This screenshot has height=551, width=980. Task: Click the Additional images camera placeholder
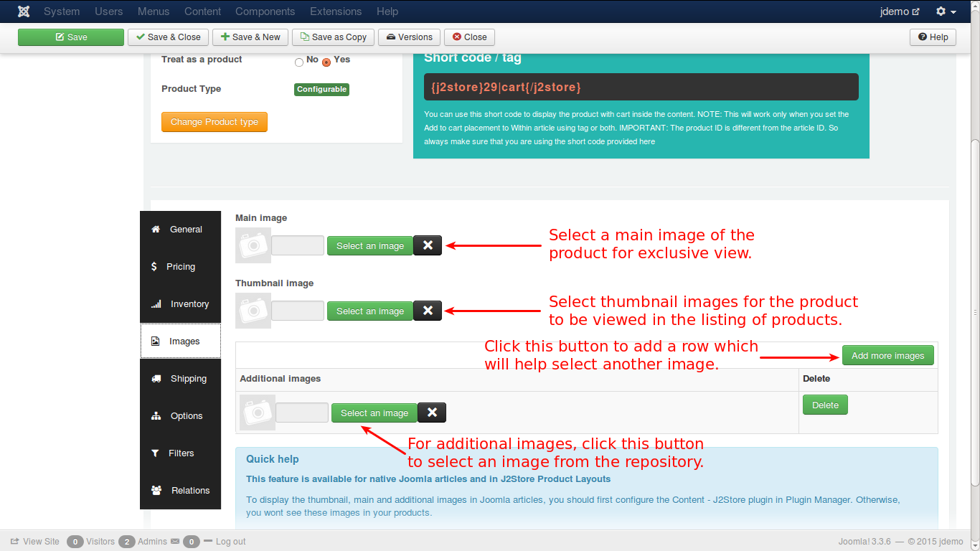pyautogui.click(x=258, y=413)
